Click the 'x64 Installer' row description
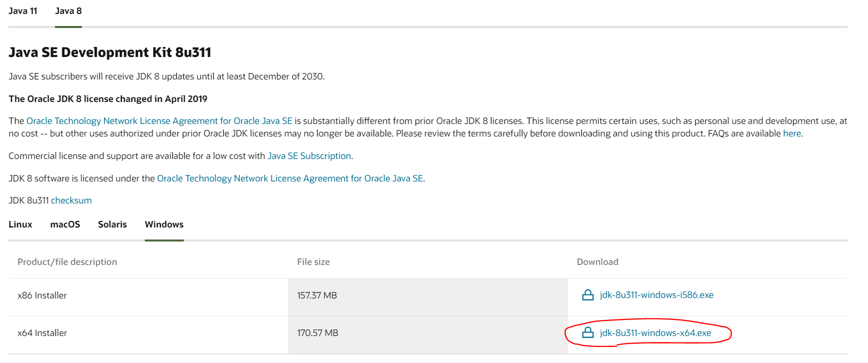 click(x=42, y=333)
